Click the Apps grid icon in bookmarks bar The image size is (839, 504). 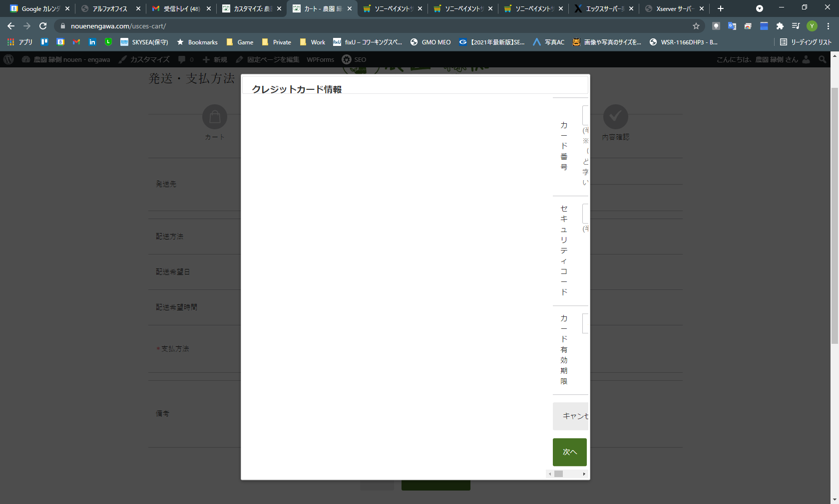click(x=10, y=42)
